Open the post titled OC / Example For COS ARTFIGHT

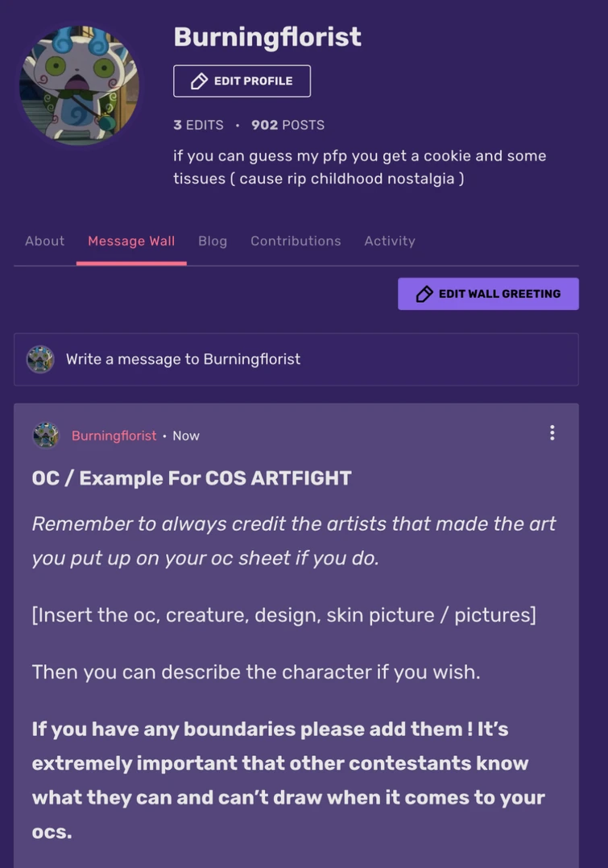coord(191,477)
